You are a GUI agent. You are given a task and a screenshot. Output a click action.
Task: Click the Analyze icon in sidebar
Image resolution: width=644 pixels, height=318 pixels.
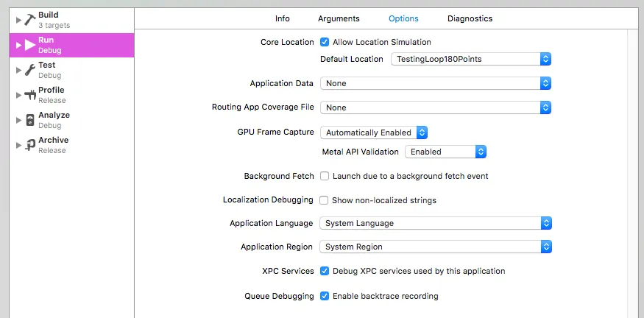(x=30, y=120)
